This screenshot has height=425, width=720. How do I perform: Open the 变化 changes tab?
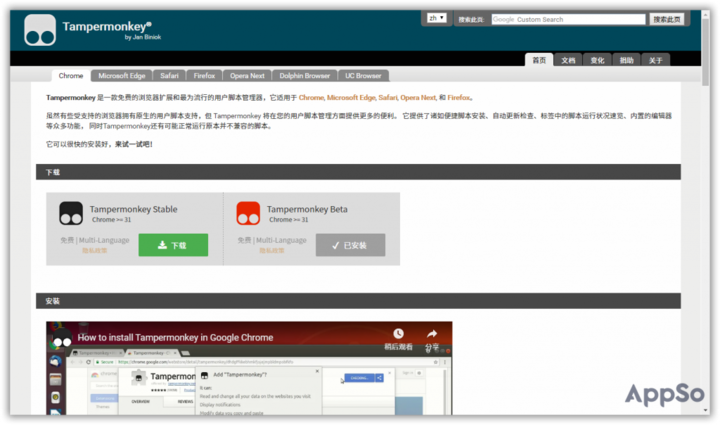(597, 60)
